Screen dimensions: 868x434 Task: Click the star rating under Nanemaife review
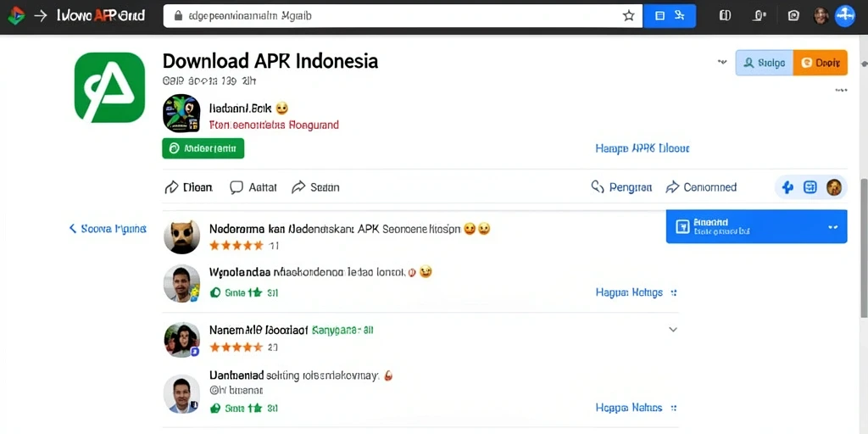pyautogui.click(x=236, y=348)
